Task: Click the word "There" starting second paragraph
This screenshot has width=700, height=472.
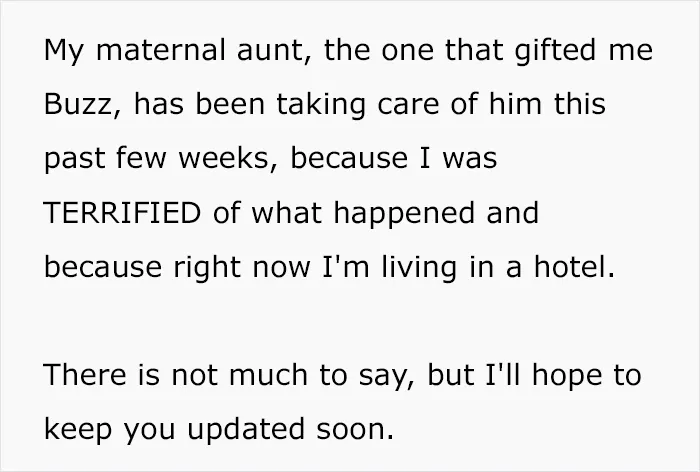Action: (85, 375)
